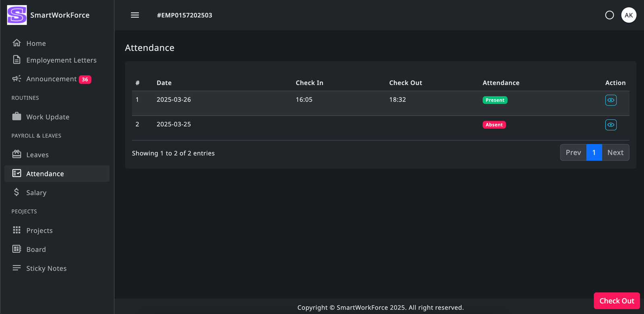Toggle the hamburger sidebar menu
This screenshot has height=314, width=644.
pos(135,15)
